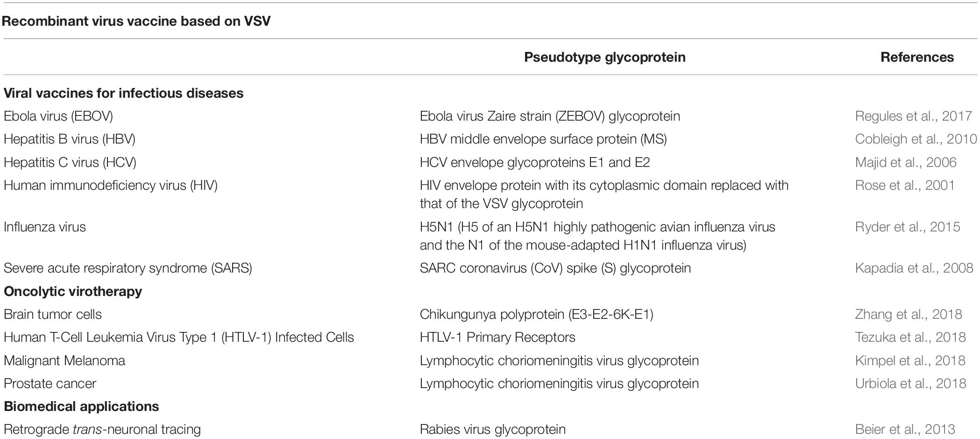This screenshot has width=980, height=439.
Task: Open the Kimpel et al., 2018 citation
Action: pyautogui.click(x=910, y=360)
